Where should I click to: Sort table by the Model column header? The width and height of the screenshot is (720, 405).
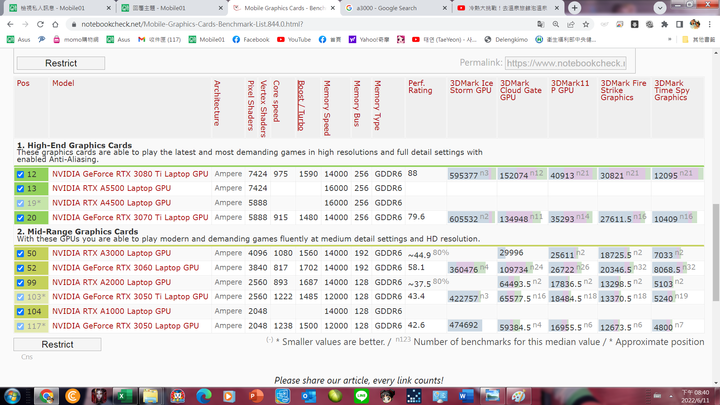click(63, 83)
